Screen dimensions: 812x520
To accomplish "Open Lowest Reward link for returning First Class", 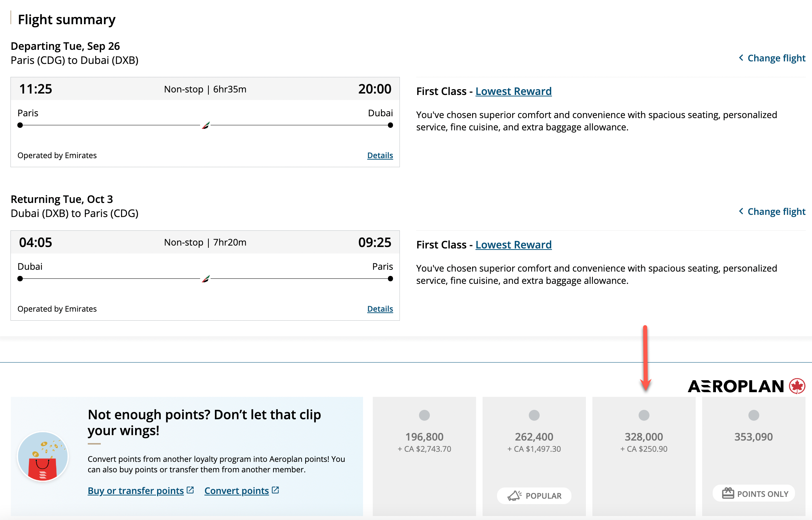I will [x=513, y=245].
